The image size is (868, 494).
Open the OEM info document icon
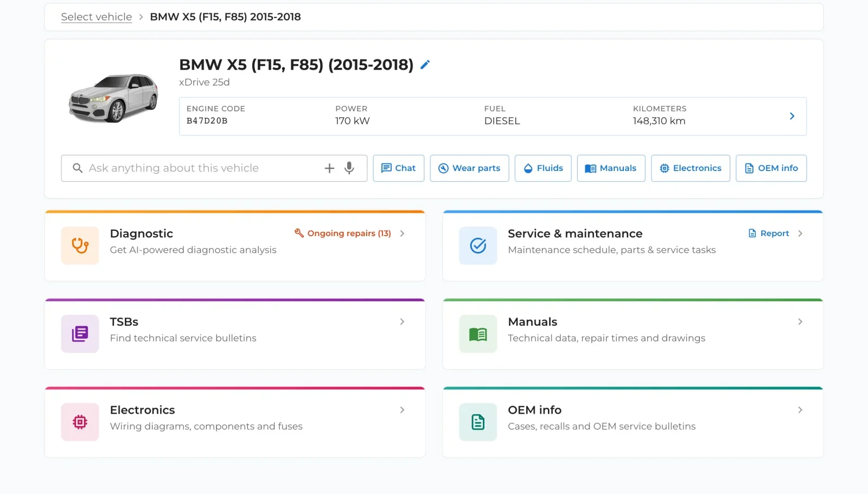[478, 422]
